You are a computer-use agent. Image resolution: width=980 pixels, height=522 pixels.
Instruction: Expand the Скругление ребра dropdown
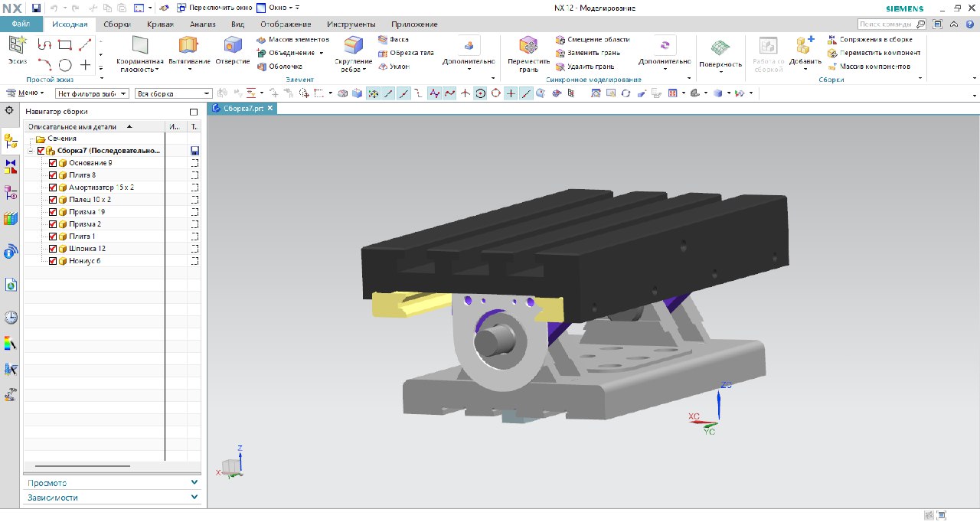pyautogui.click(x=364, y=70)
